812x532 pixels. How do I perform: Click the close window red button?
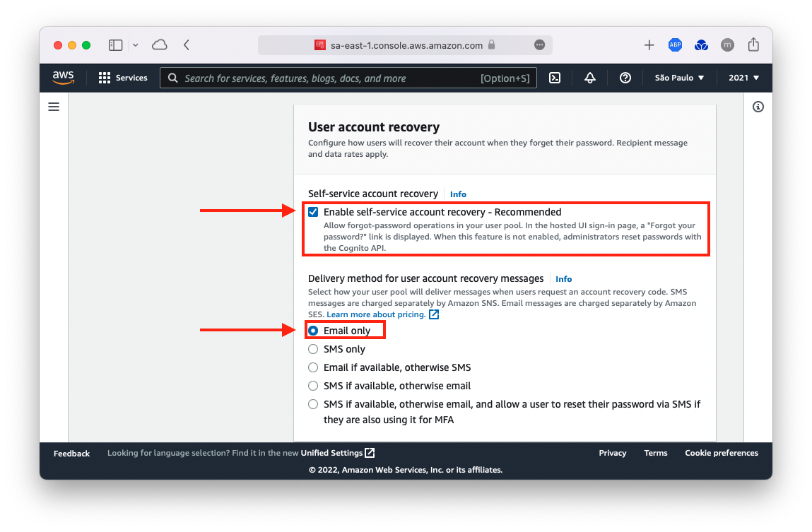[x=58, y=45]
